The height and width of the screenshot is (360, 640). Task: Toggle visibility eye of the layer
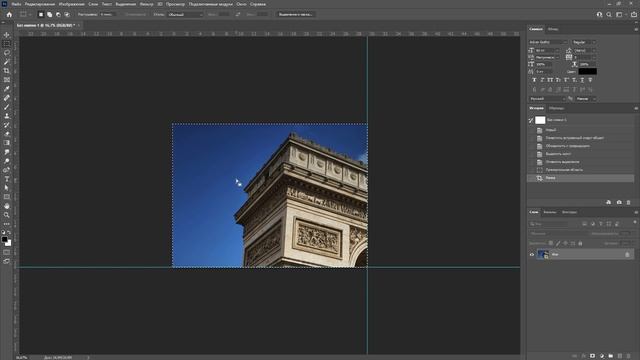(x=532, y=254)
